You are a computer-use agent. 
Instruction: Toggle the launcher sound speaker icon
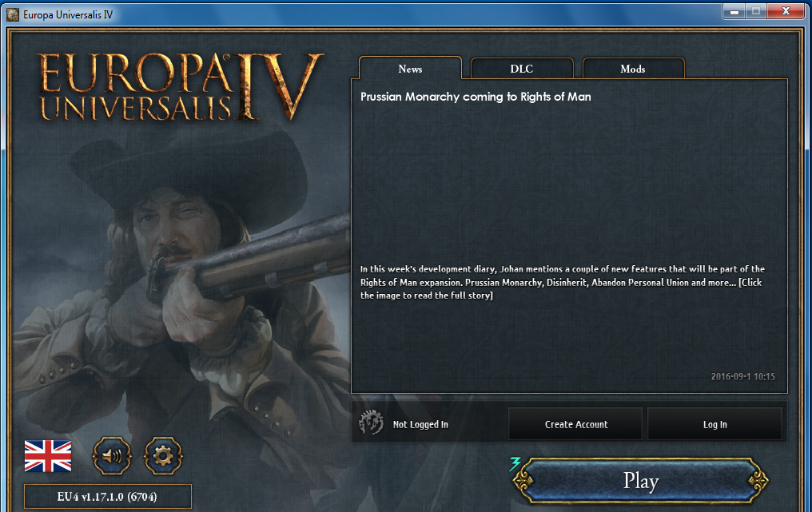point(112,455)
